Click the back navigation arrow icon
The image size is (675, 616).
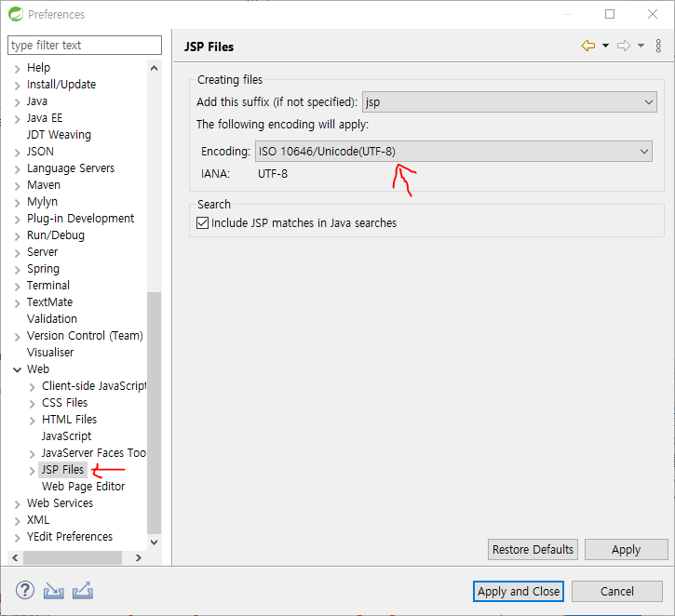pyautogui.click(x=588, y=46)
